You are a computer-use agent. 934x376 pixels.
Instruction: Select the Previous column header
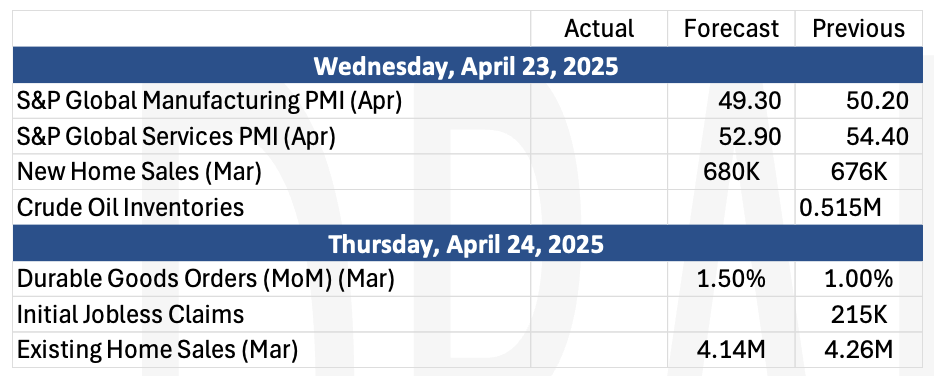coord(858,29)
